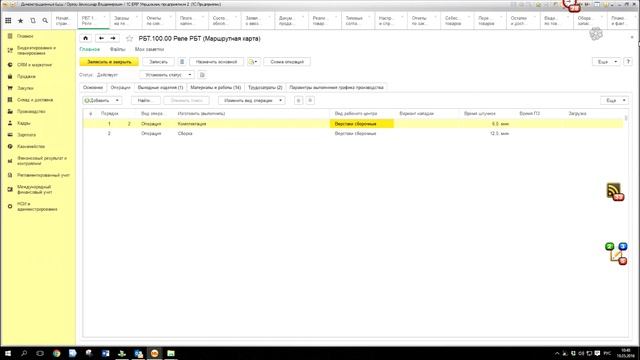Click Найти... button

(146, 100)
